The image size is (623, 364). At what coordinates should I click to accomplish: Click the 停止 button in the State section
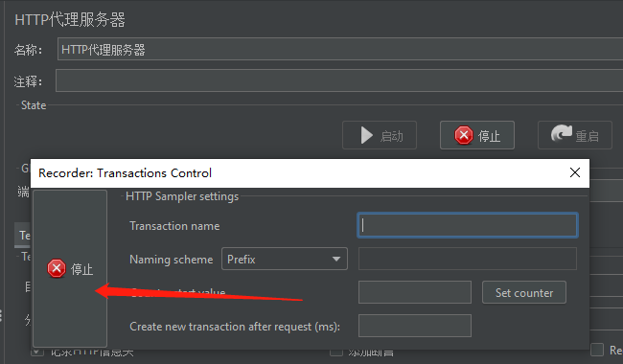(x=476, y=135)
